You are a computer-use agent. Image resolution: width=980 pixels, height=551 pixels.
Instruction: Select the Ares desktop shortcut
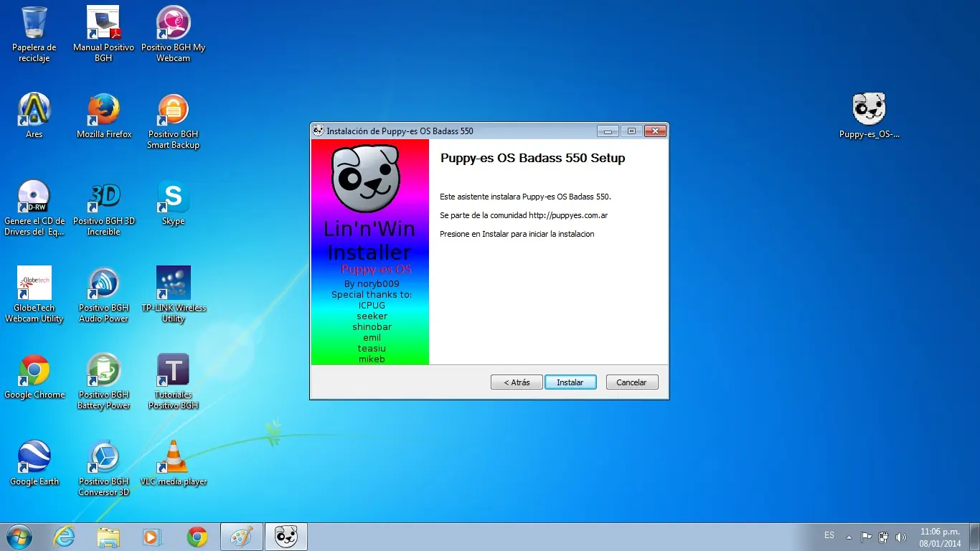[x=34, y=116]
